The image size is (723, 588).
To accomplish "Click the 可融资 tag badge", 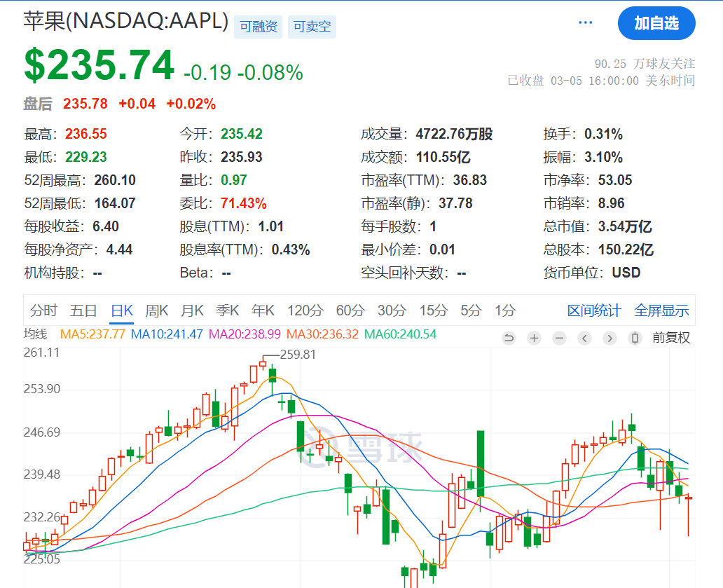I will [259, 27].
